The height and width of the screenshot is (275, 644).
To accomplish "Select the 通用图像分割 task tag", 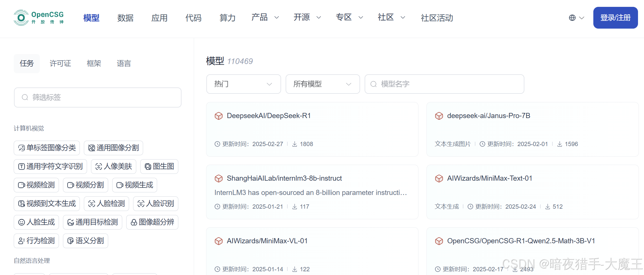I will tap(113, 148).
